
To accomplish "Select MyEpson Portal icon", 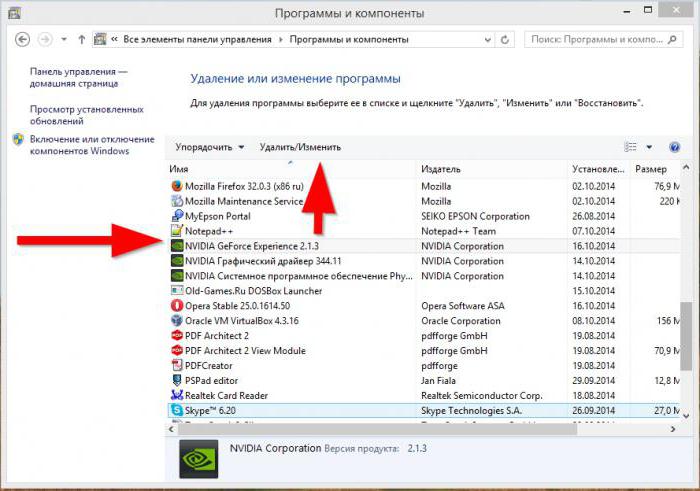I will click(x=177, y=216).
